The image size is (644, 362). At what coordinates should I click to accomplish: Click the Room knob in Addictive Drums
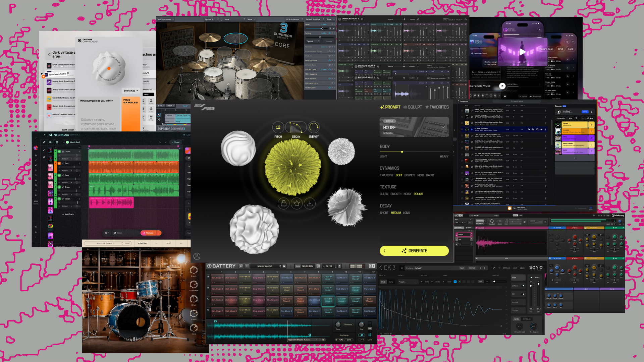tap(194, 270)
